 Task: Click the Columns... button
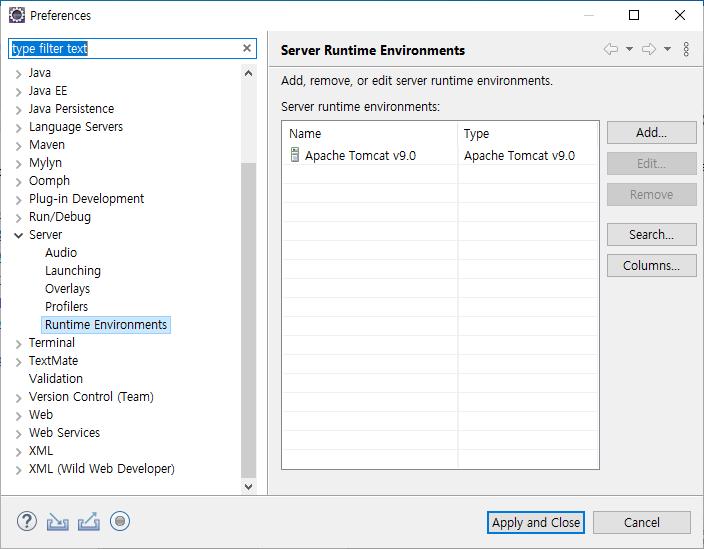pos(651,265)
